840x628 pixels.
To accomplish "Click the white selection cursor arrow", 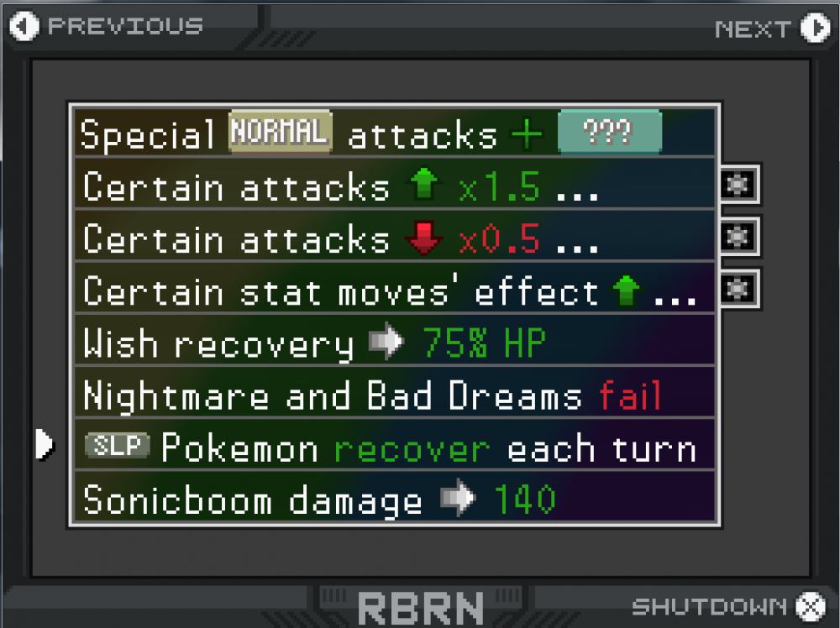I will (45, 444).
